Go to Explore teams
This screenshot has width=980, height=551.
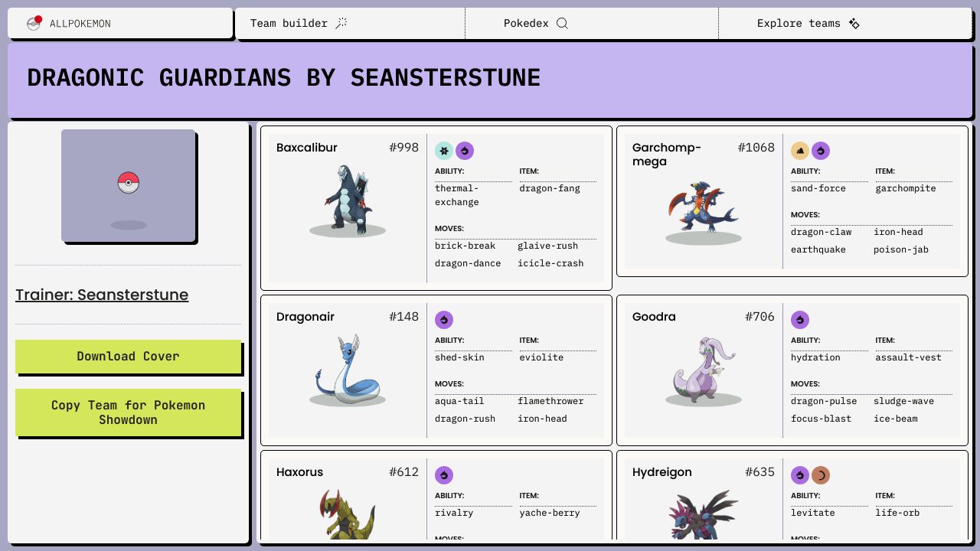pyautogui.click(x=808, y=23)
